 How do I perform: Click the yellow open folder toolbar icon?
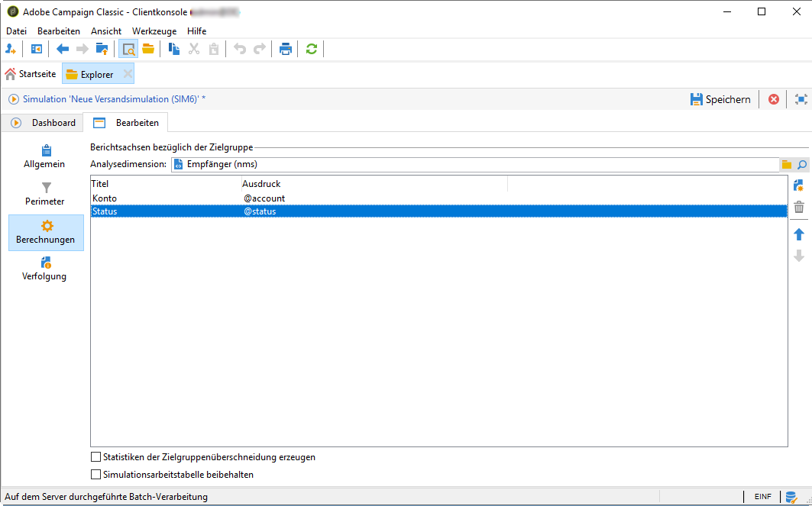148,49
